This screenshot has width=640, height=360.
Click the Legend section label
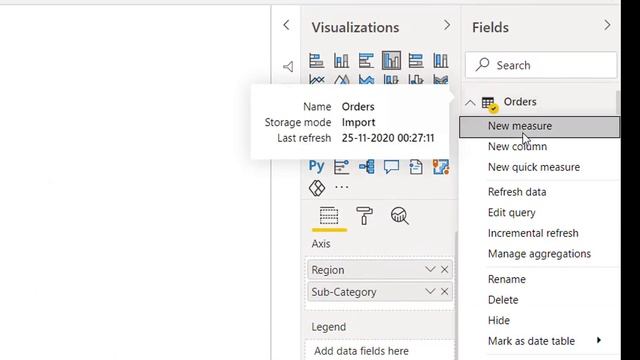click(x=329, y=327)
